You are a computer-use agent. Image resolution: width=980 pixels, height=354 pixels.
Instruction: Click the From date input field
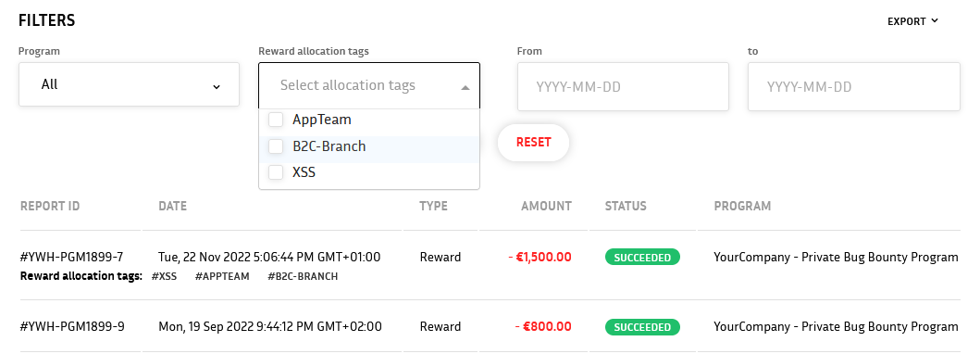click(623, 87)
